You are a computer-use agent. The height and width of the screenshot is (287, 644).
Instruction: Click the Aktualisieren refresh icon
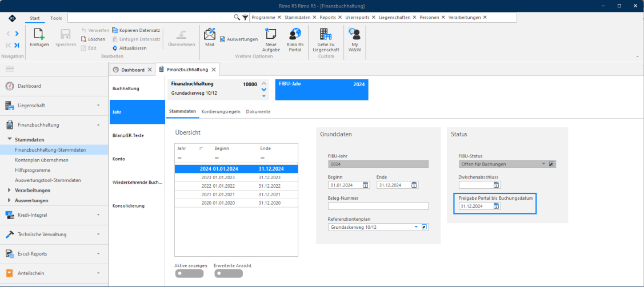pos(115,48)
